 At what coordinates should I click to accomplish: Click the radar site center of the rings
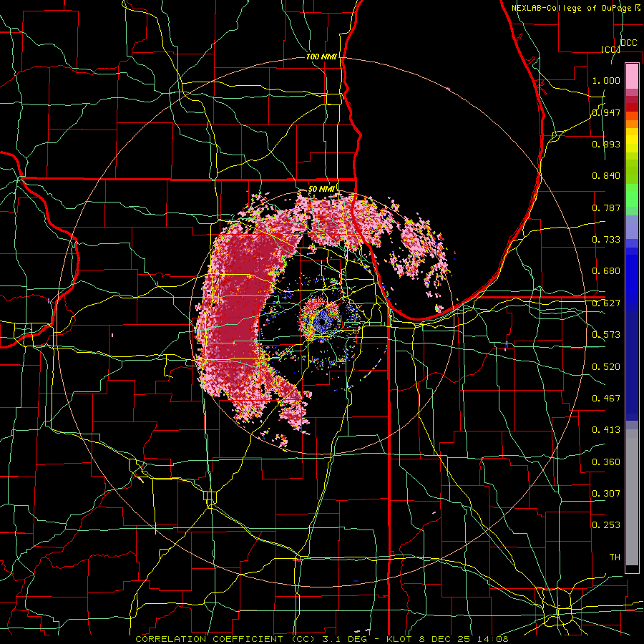[321, 323]
